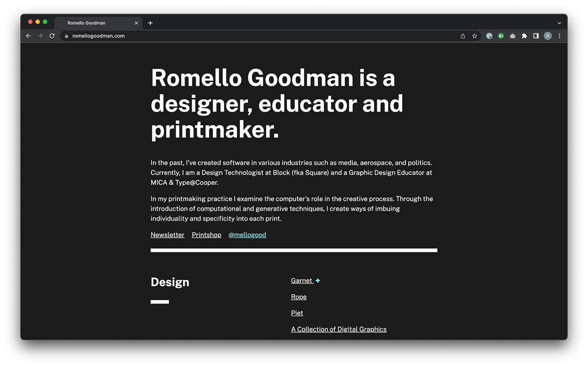The width and height of the screenshot is (588, 367).
Task: Open the blue globe extension icon
Action: click(489, 36)
